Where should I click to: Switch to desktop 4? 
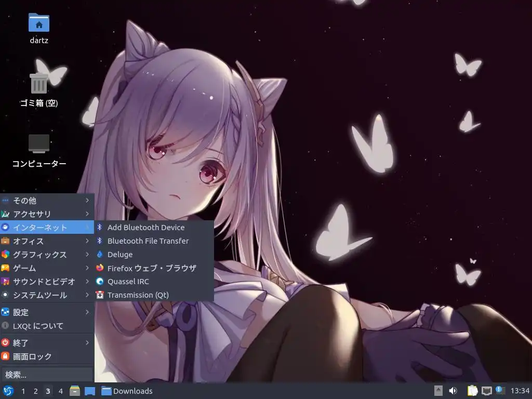coord(61,391)
